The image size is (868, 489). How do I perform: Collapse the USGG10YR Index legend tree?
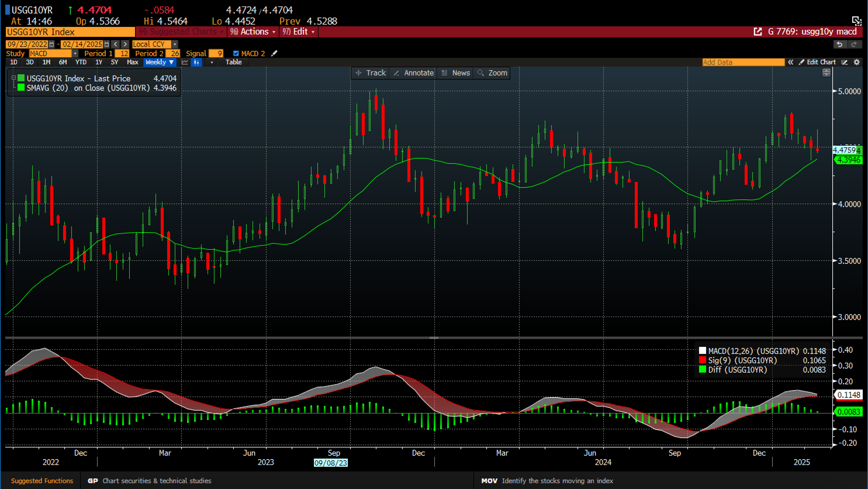coord(14,78)
